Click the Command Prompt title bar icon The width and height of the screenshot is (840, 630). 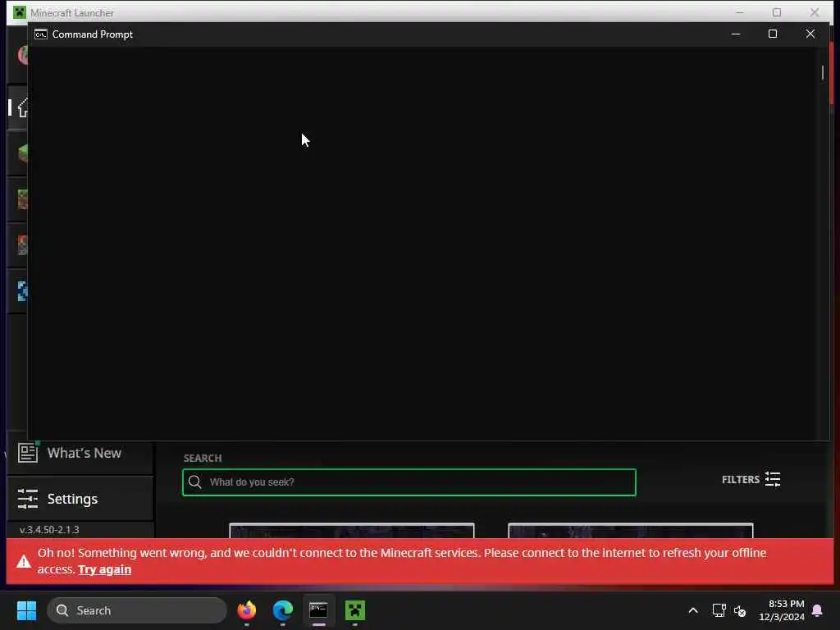[x=41, y=34]
